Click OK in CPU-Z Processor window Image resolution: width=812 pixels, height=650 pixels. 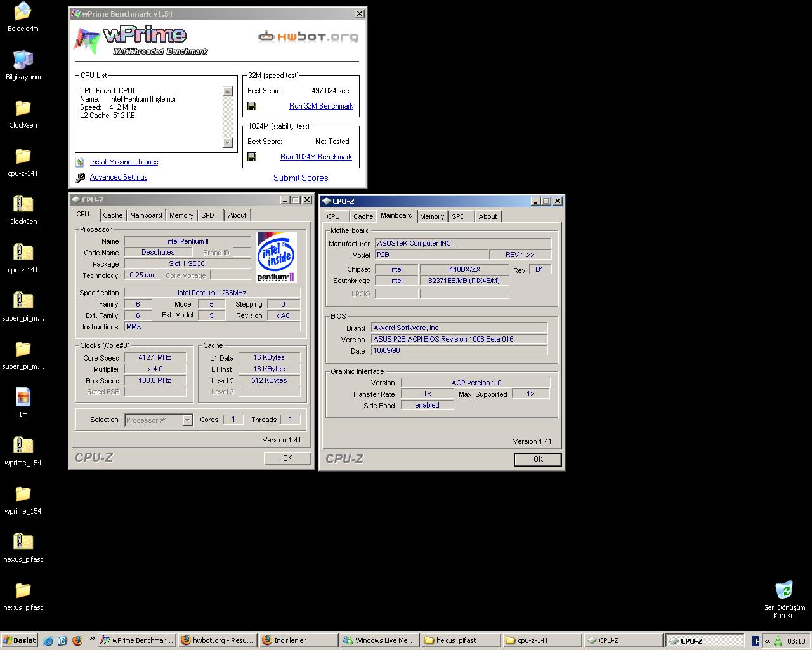[287, 458]
